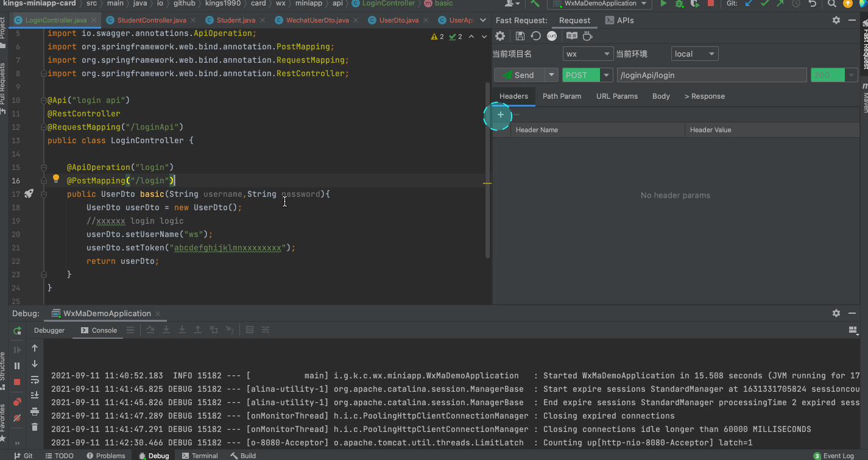Add a header with the plus button
868x460 pixels.
pos(501,115)
